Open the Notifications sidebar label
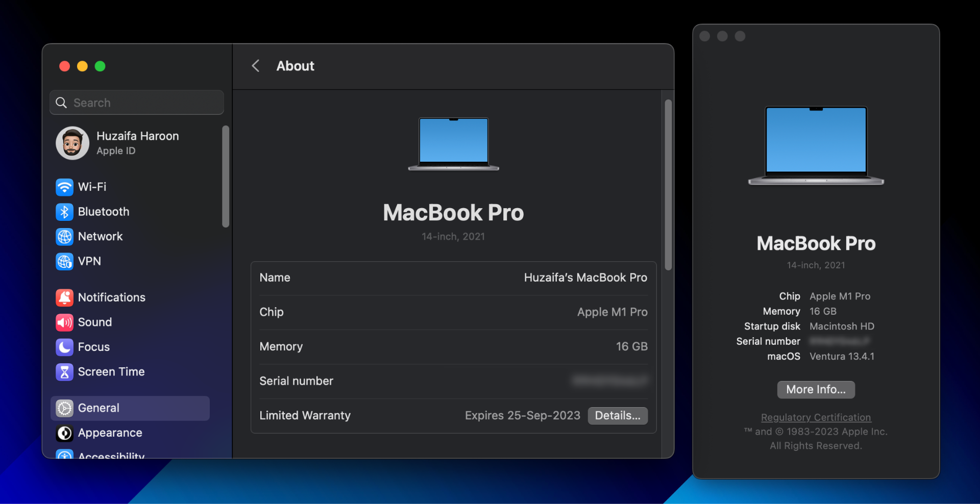The width and height of the screenshot is (980, 504). [x=112, y=297]
